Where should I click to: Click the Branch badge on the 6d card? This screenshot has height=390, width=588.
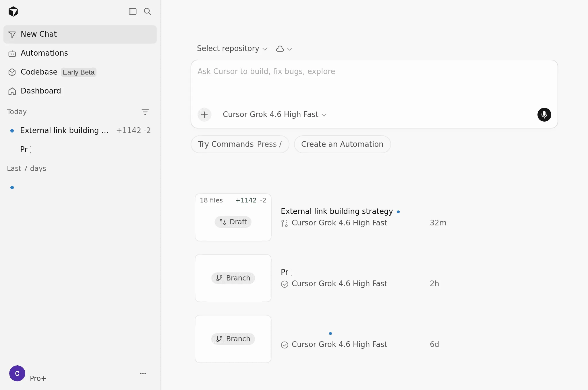(233, 339)
